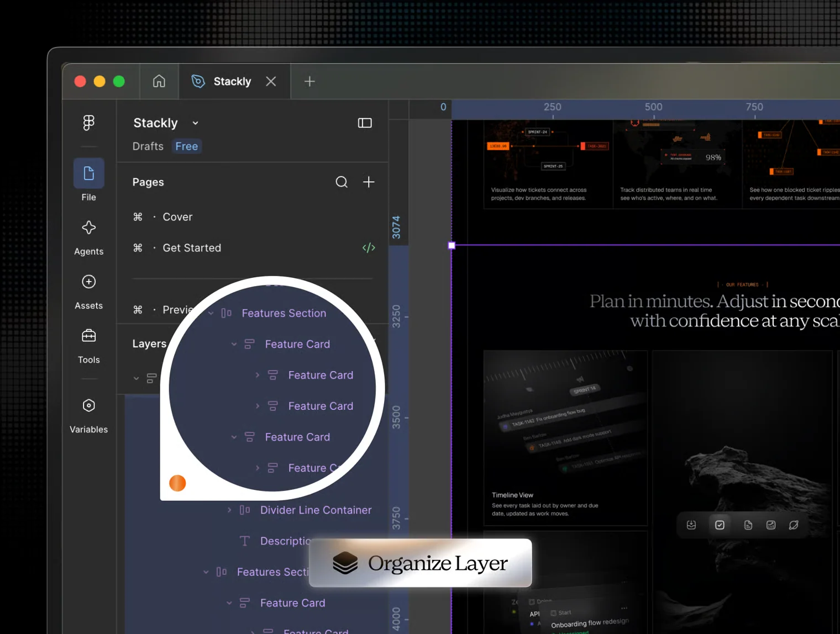Click the 3074 vertical ruler value
This screenshot has width=840, height=634.
tap(396, 228)
